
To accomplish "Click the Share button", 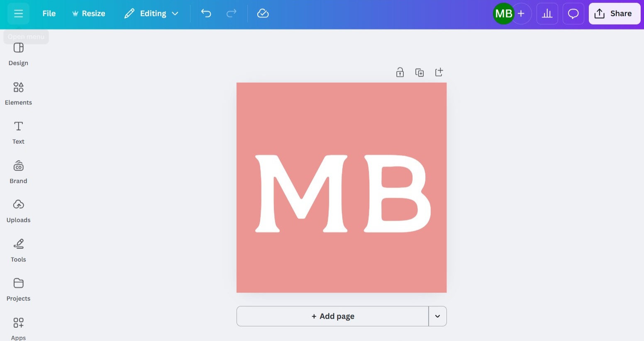I will tap(614, 13).
